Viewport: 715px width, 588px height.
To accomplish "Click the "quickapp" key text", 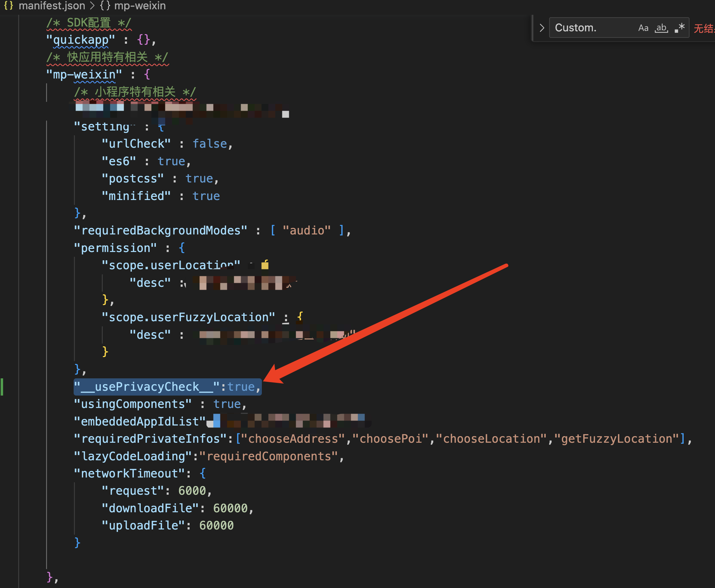I will click(x=81, y=40).
